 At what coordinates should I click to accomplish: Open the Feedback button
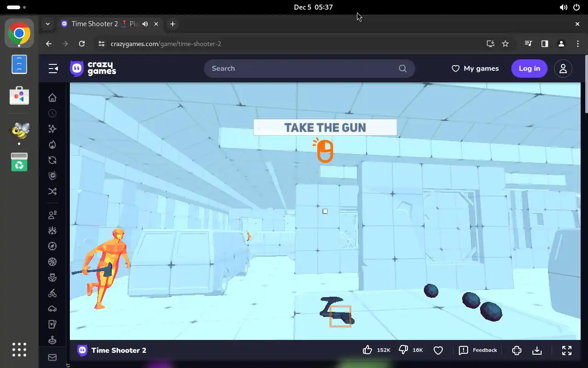(478, 350)
